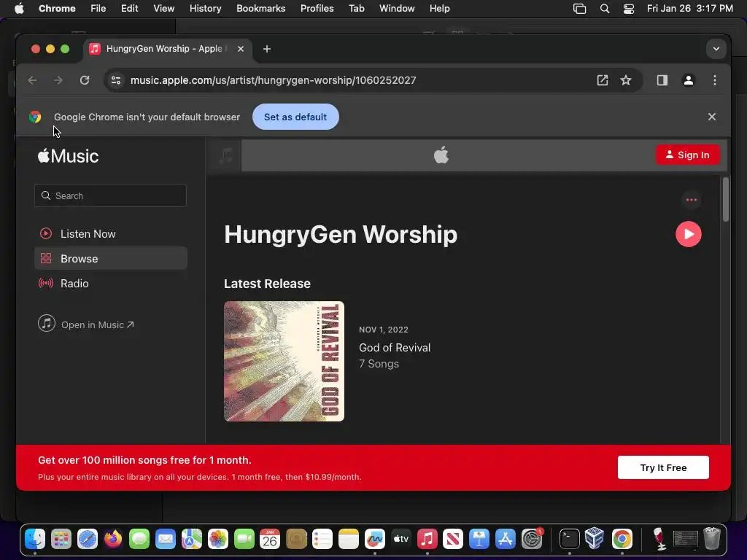
Task: Open Control Center in menu bar
Action: tap(628, 9)
